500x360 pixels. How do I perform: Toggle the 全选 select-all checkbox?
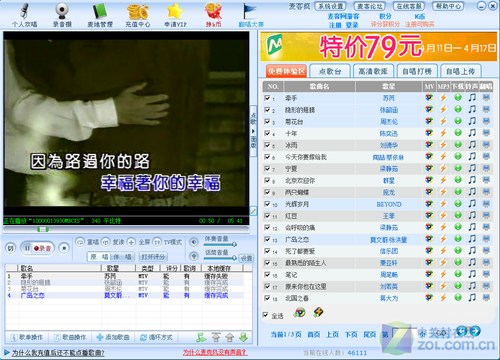tap(266, 315)
